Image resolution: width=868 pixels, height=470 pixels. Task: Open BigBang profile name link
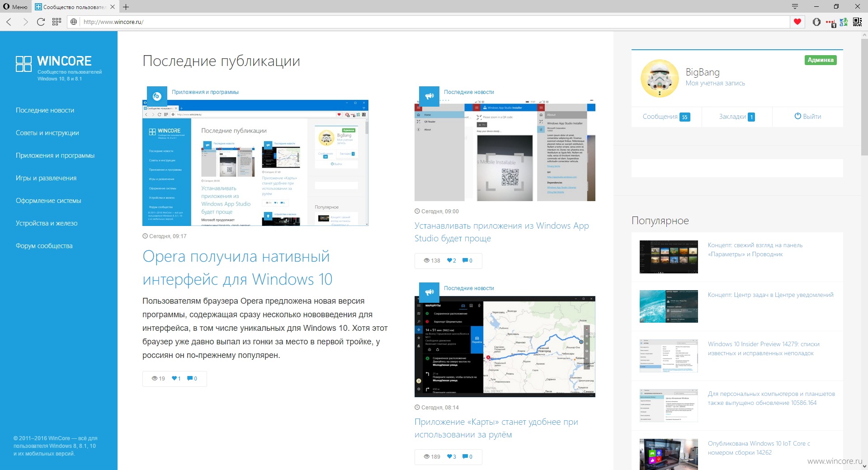pyautogui.click(x=703, y=72)
